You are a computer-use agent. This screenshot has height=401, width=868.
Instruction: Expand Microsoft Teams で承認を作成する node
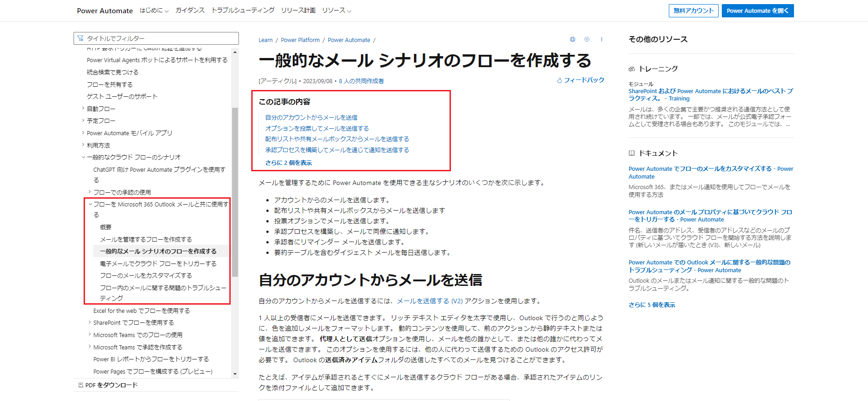point(90,347)
